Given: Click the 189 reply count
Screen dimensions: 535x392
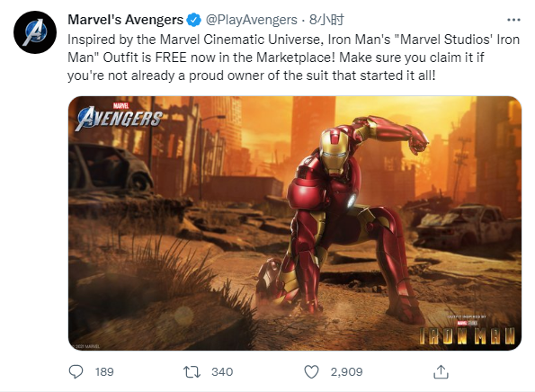Looking at the screenshot, I should (104, 372).
